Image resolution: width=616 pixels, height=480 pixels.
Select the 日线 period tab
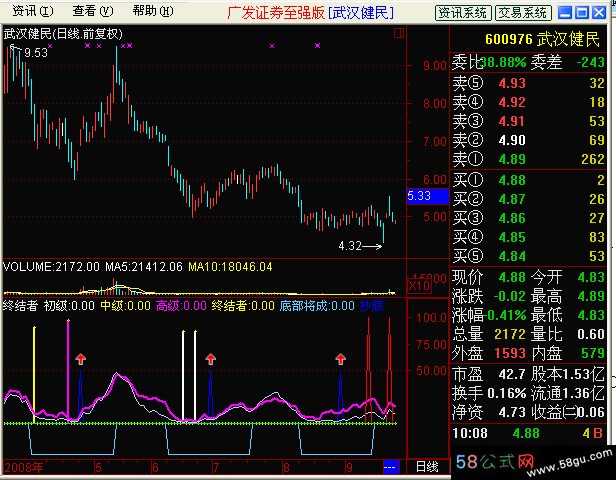pos(427,467)
